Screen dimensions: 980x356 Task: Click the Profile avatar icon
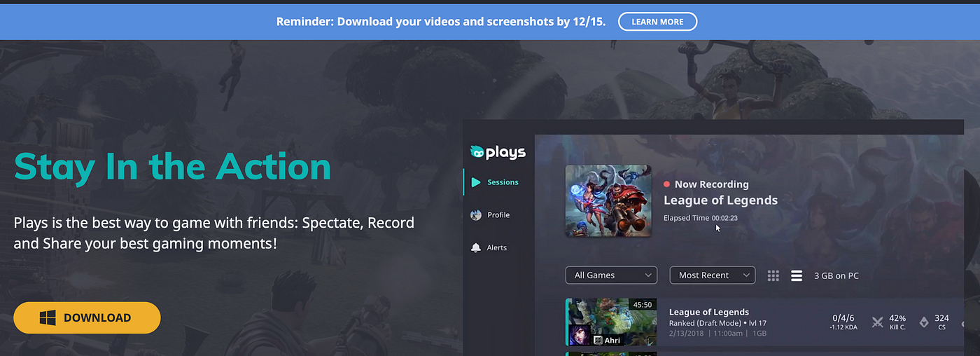[476, 215]
